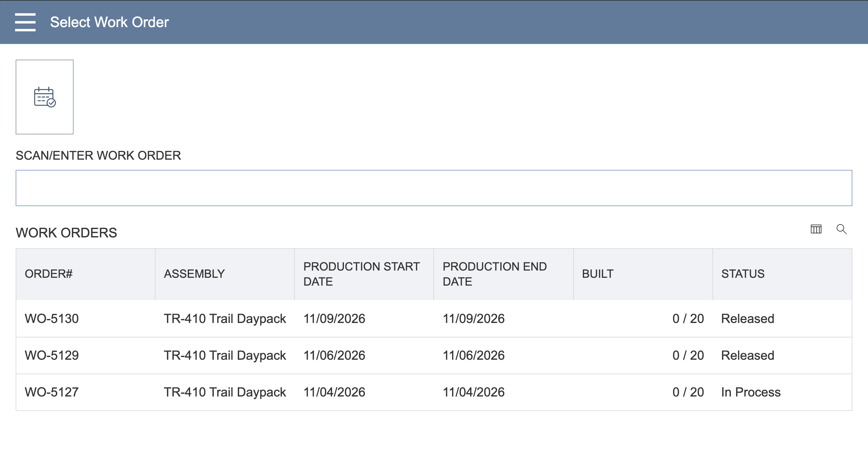Click the In Process status cell
This screenshot has height=470, width=868.
(x=751, y=392)
